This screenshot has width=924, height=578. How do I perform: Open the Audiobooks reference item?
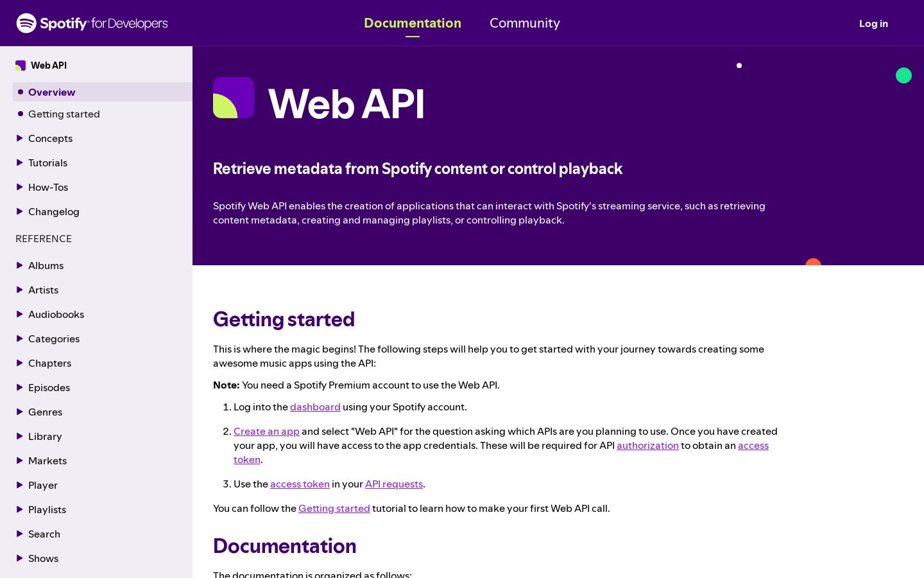[x=56, y=314]
